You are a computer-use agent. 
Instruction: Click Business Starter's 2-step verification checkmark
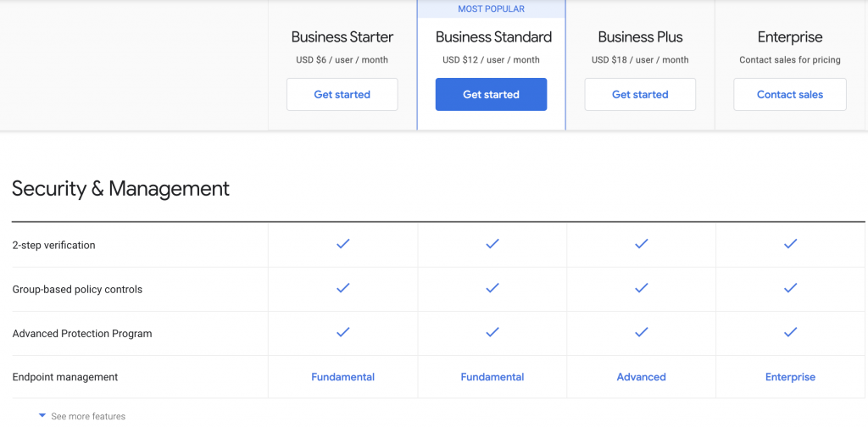point(342,243)
